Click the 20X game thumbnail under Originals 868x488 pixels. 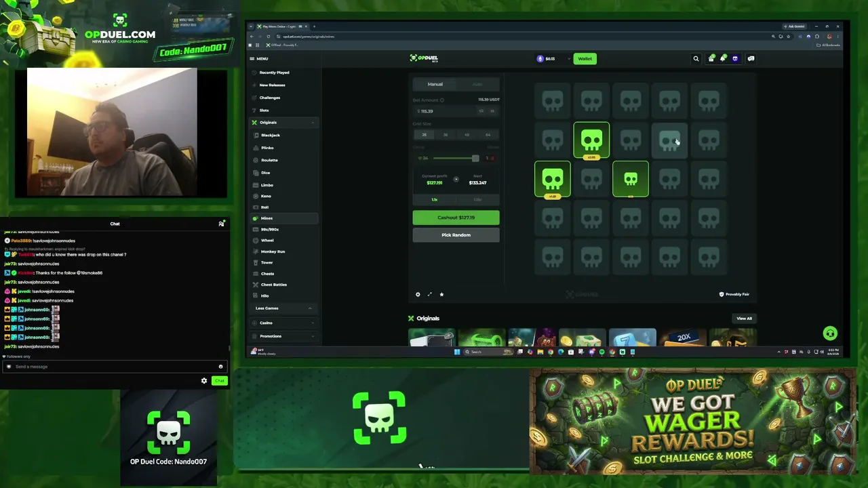pos(682,338)
